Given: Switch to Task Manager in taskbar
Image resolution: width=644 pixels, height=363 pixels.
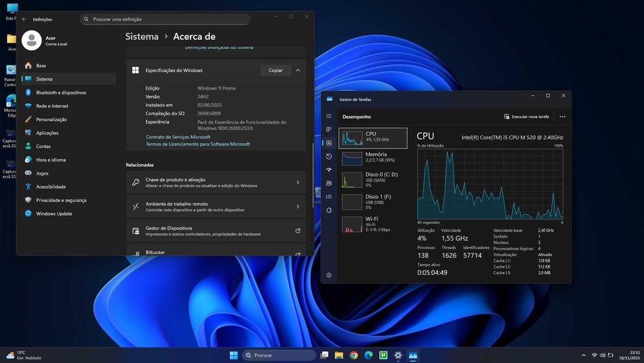Looking at the screenshot, I should click(413, 355).
